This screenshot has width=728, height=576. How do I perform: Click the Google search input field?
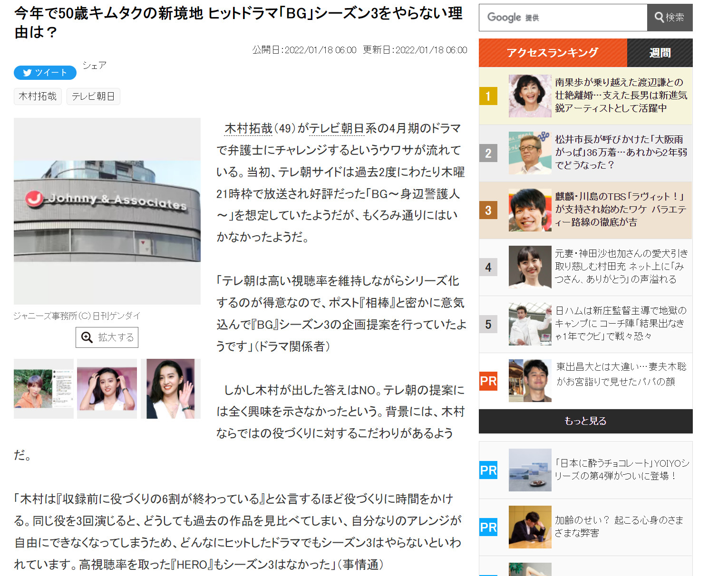tap(563, 18)
